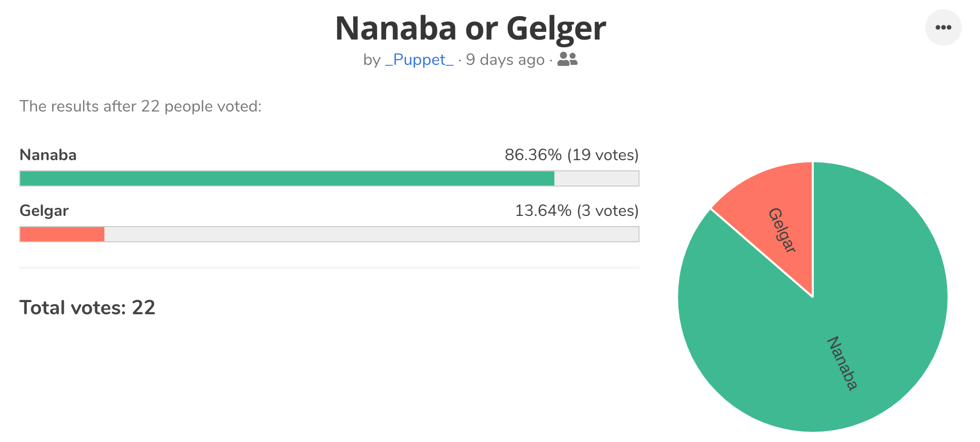980x442 pixels.
Task: Click the divider line above Total votes
Action: tap(329, 267)
